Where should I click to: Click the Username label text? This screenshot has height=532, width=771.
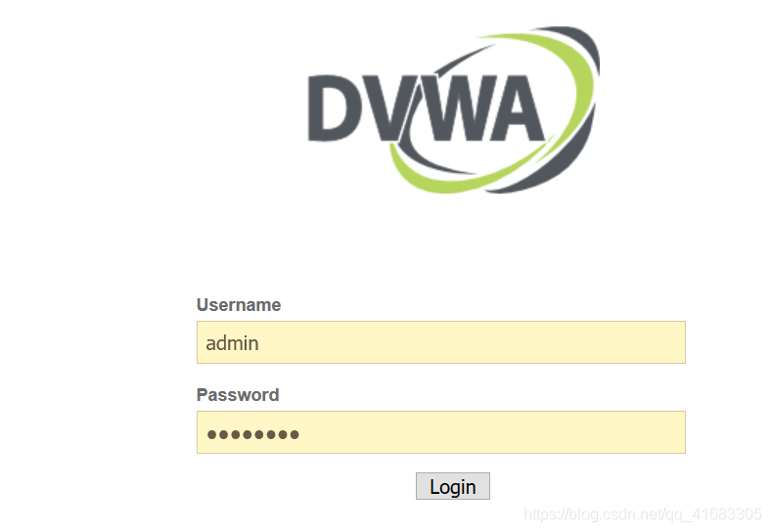239,305
